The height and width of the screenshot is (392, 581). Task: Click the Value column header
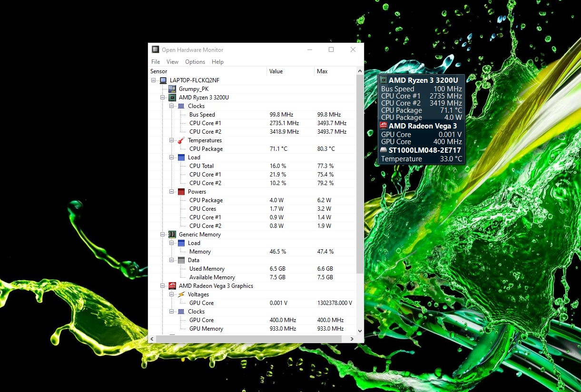point(276,71)
